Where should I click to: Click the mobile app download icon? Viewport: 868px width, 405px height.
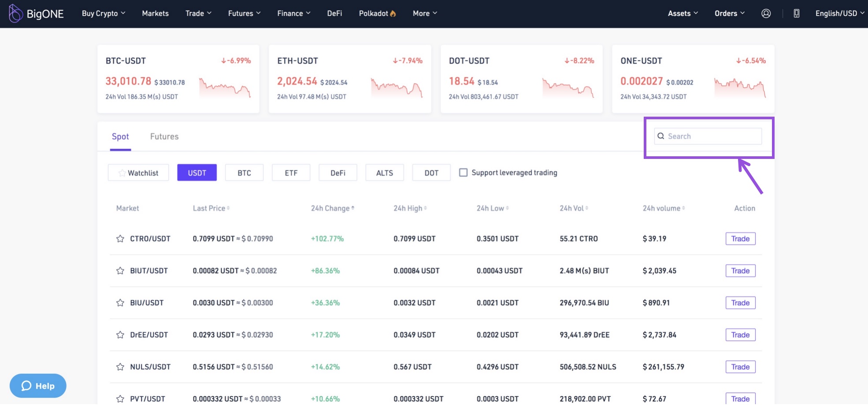tap(796, 14)
